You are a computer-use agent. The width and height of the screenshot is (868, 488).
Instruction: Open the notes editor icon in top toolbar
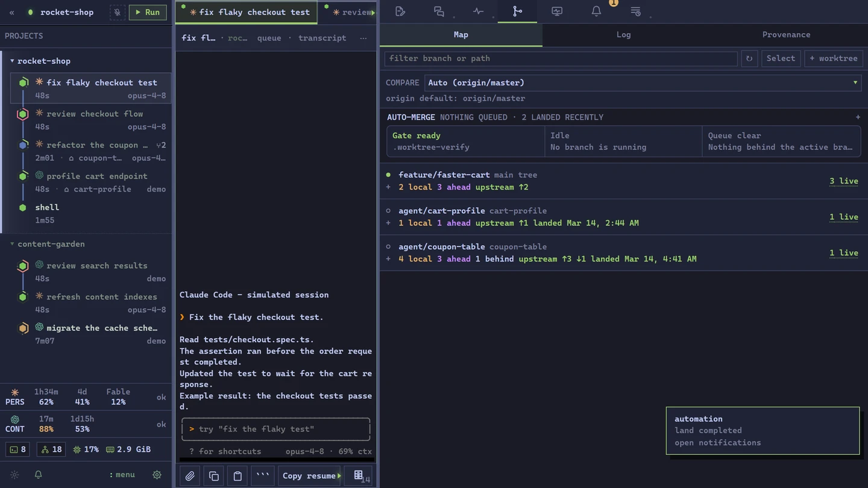point(400,11)
